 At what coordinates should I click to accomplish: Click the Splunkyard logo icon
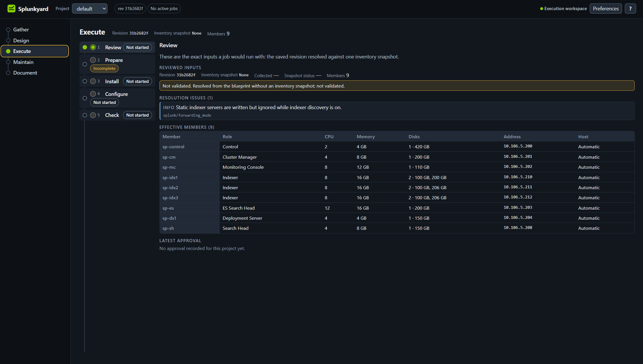point(11,9)
